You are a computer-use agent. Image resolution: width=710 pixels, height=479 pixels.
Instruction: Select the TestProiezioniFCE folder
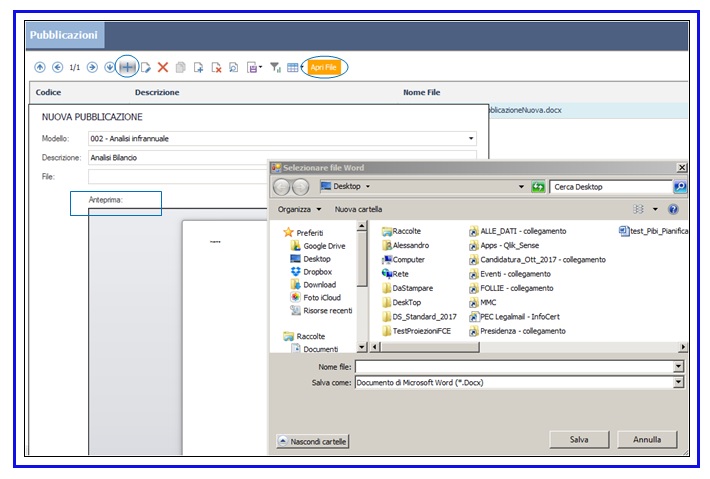point(417,331)
